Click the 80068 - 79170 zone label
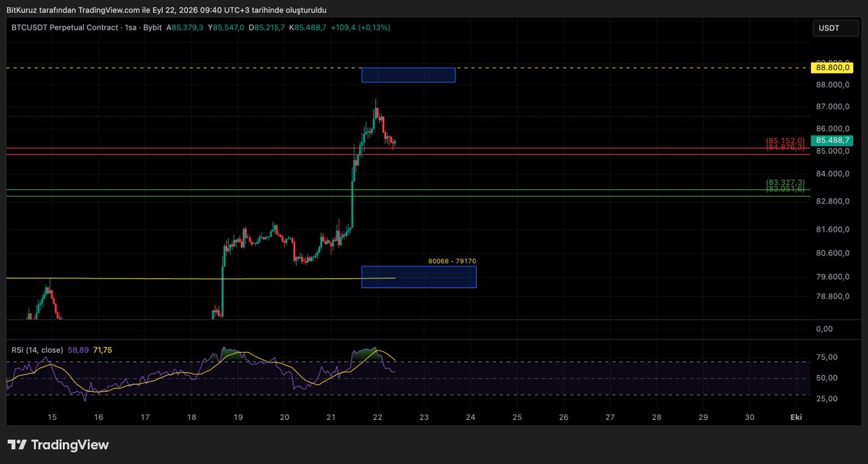 pyautogui.click(x=451, y=261)
